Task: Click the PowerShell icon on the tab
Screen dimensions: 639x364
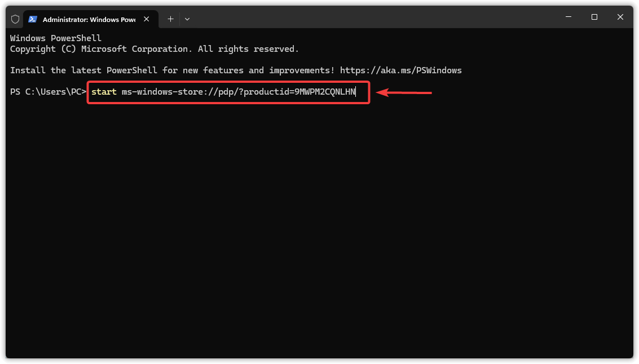Action: pyautogui.click(x=33, y=19)
